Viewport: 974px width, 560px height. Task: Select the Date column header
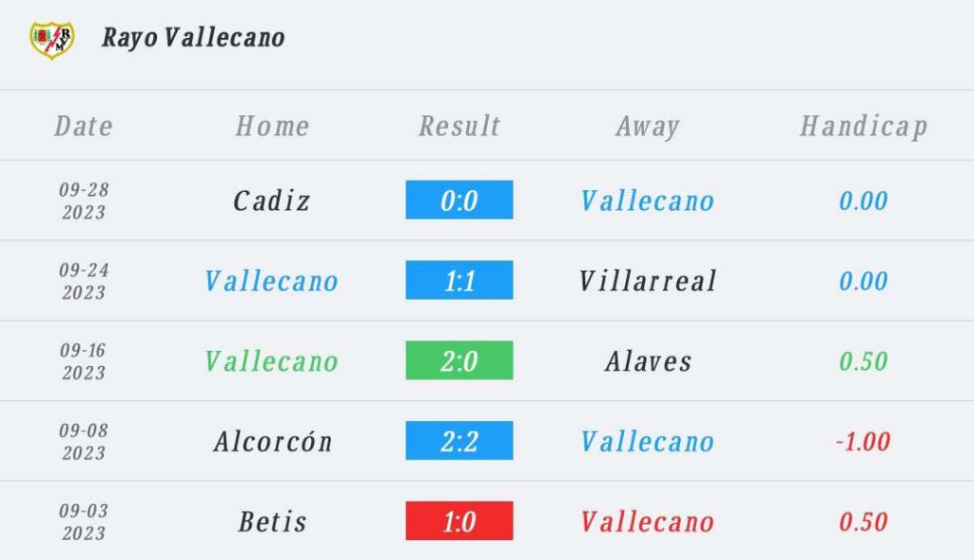[84, 126]
